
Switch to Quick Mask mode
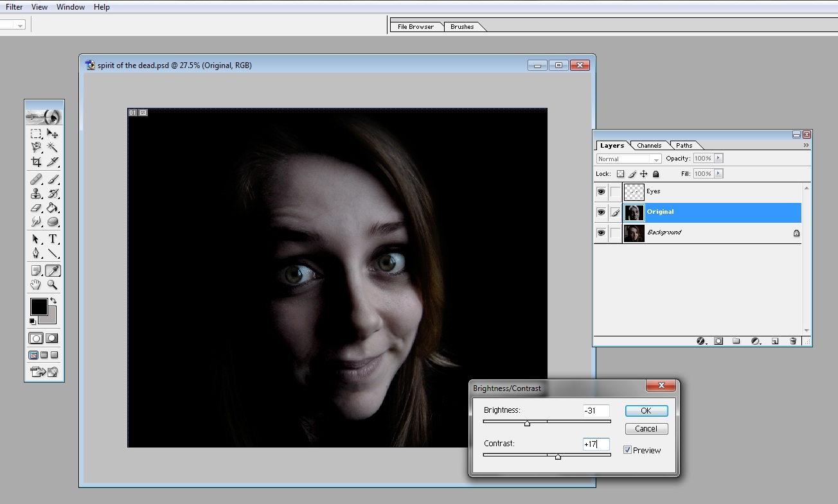(x=53, y=338)
